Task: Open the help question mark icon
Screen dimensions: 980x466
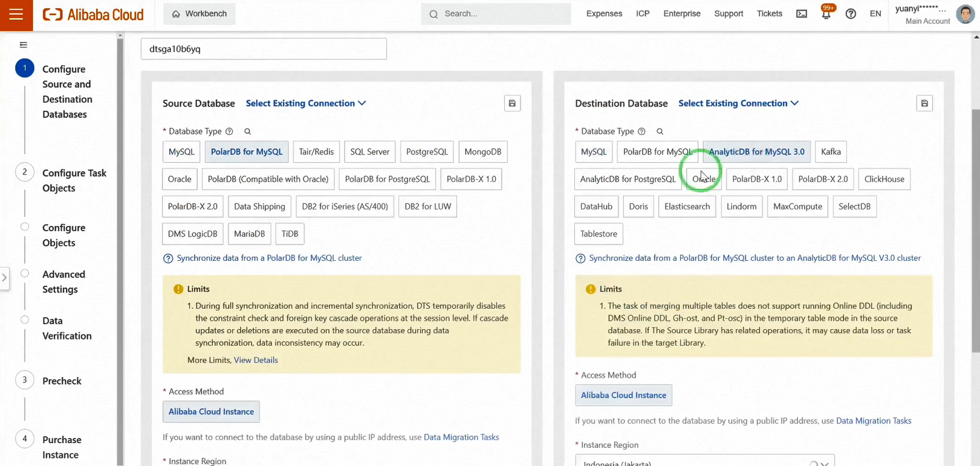Action: point(851,14)
